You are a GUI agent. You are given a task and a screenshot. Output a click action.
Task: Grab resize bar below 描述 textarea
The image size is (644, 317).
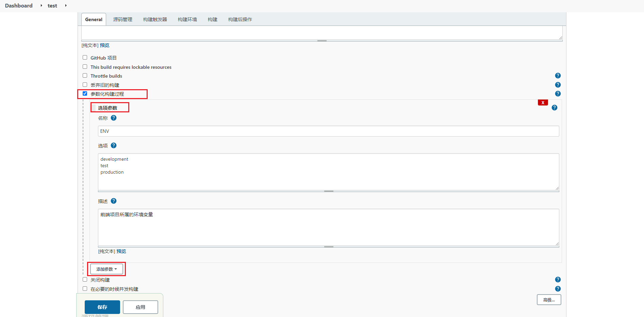329,247
